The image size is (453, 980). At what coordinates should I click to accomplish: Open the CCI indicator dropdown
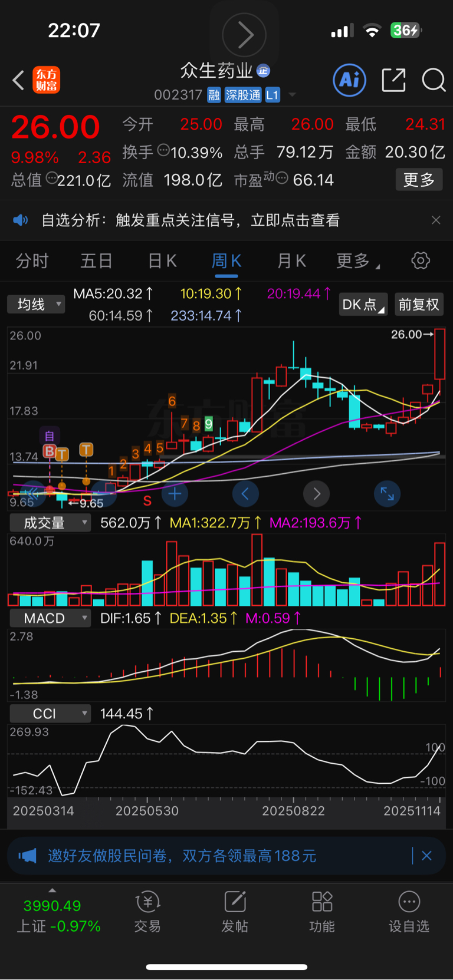tap(50, 714)
